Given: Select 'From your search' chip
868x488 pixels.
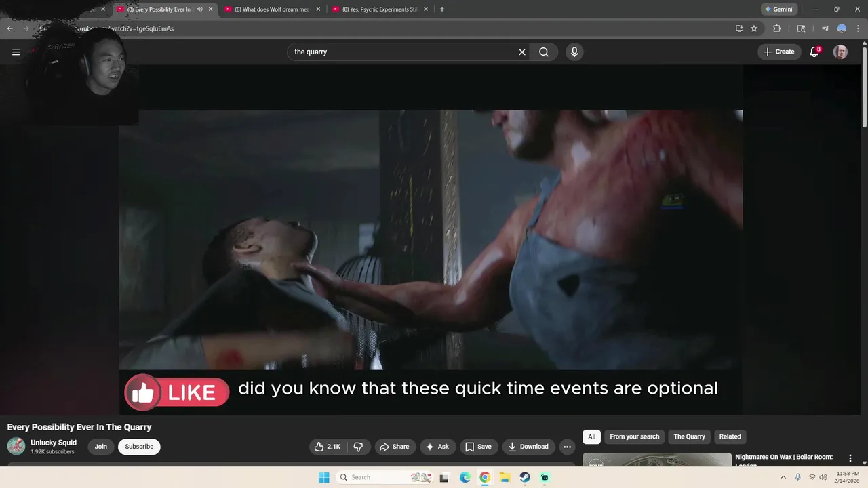Looking at the screenshot, I should click(x=634, y=436).
